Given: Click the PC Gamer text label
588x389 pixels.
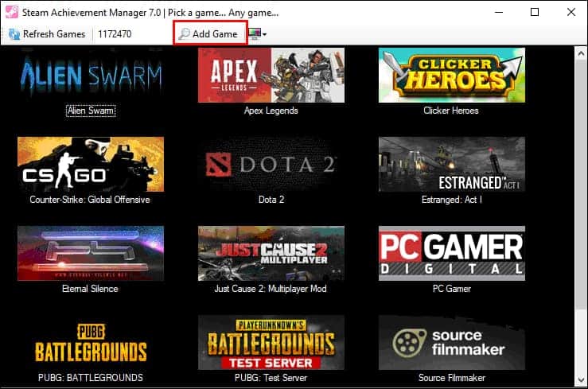Looking at the screenshot, I should [x=452, y=289].
